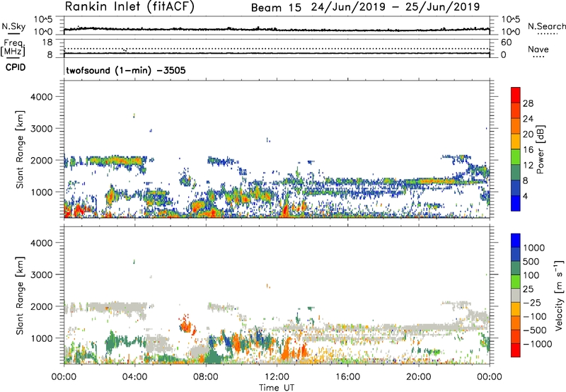Click the 'twofsound (1-min) -3505' text
Screen dimensions: 566x392
126,70
